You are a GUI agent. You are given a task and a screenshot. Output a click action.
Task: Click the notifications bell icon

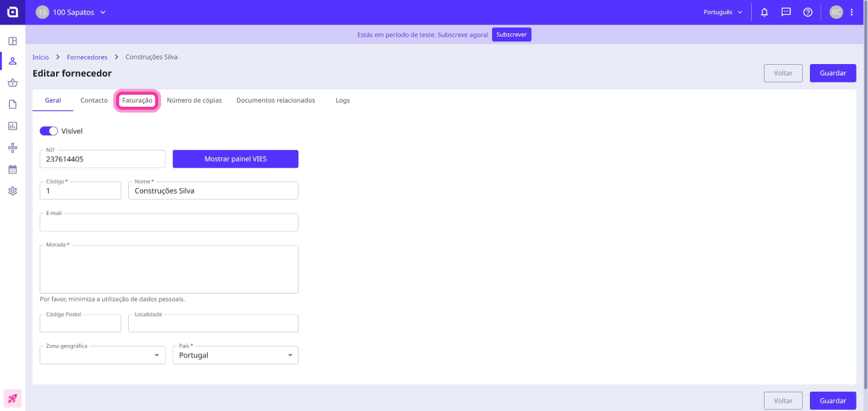(x=765, y=12)
